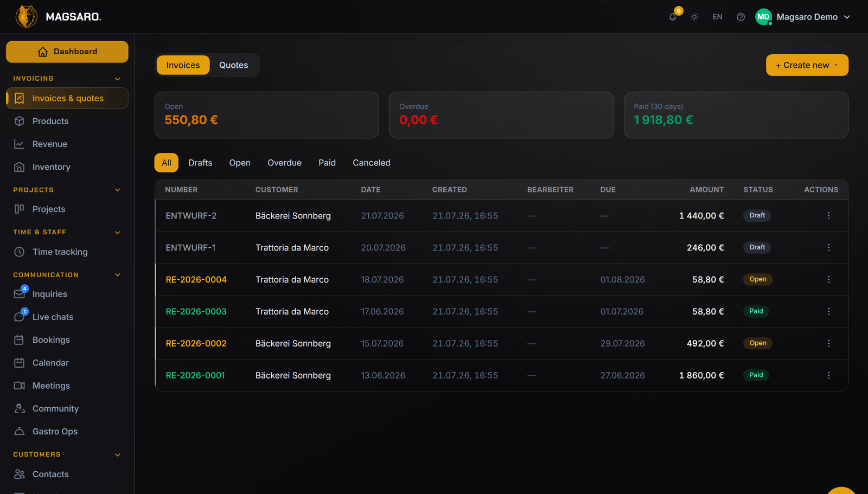Click the CUSTOMER column header
The height and width of the screenshot is (494, 868).
pyautogui.click(x=277, y=190)
